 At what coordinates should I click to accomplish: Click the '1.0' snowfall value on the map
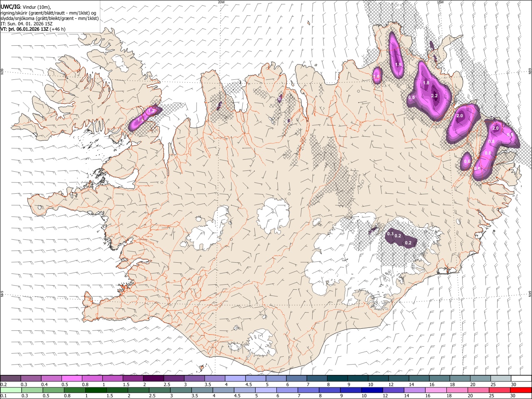pyautogui.click(x=377, y=76)
